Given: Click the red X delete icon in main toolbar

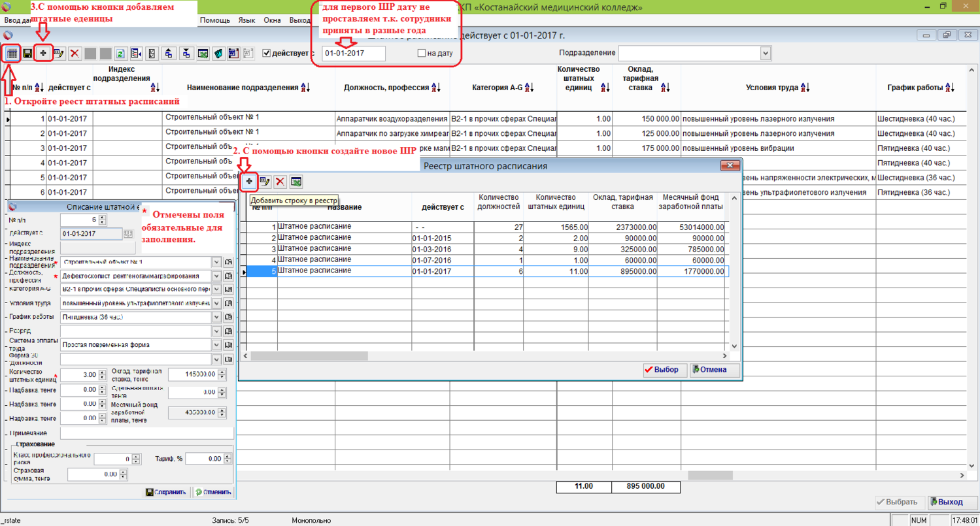Looking at the screenshot, I should (x=75, y=54).
